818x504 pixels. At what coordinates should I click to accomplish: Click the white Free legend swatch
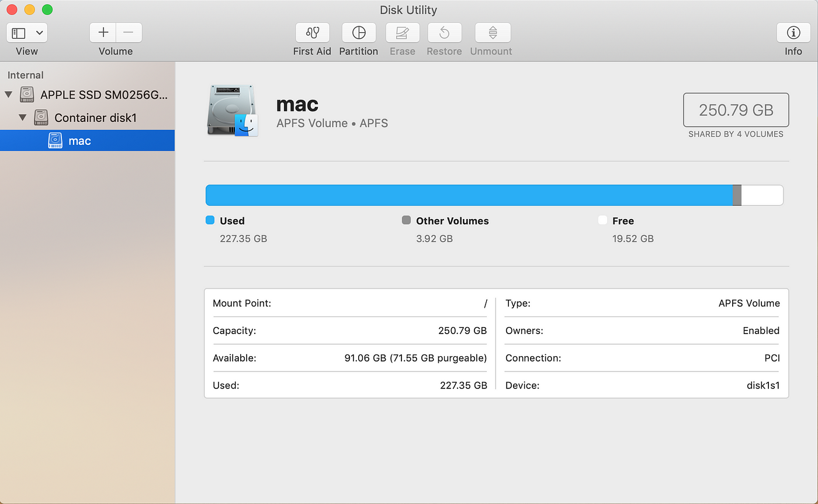pyautogui.click(x=603, y=220)
